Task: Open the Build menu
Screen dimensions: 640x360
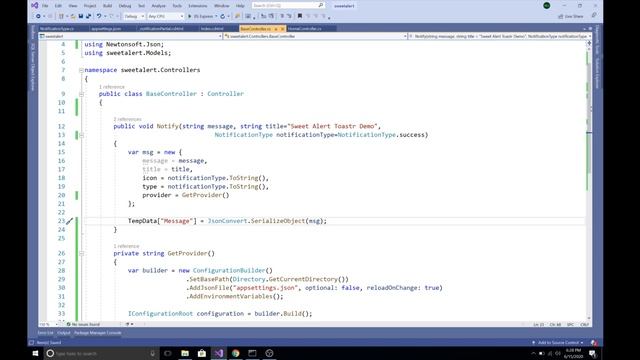Action: 107,6
